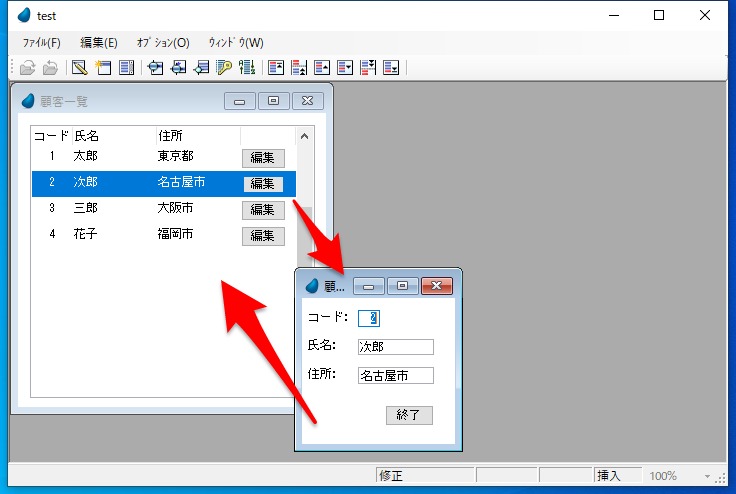Click the key icon in the toolbar
The height and width of the screenshot is (494, 736).
pyautogui.click(x=225, y=68)
